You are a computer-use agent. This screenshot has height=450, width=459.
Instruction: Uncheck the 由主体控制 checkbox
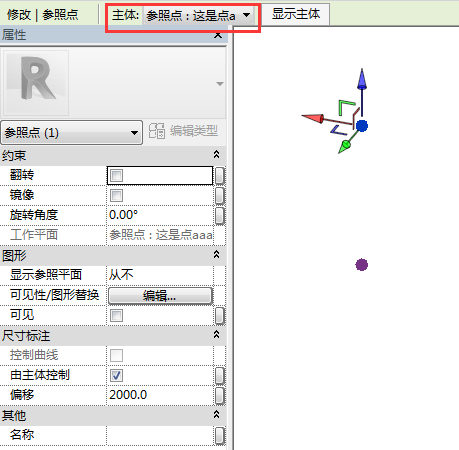click(x=116, y=375)
